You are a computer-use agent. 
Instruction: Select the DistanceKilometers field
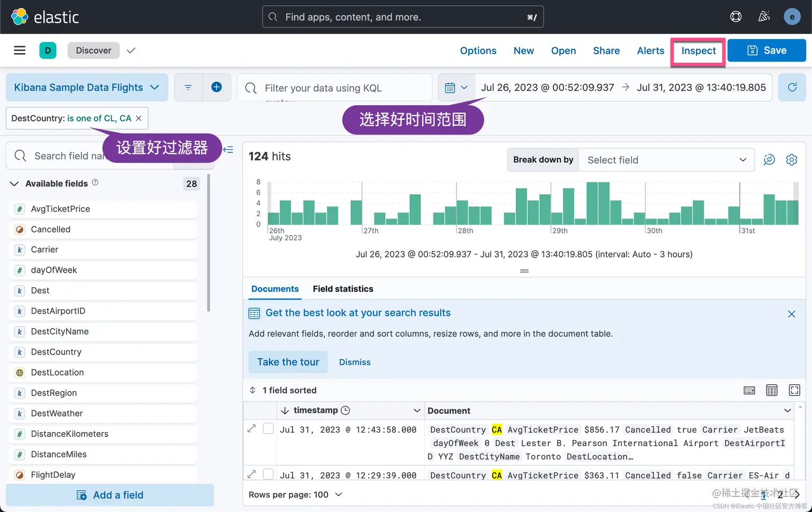click(103, 434)
